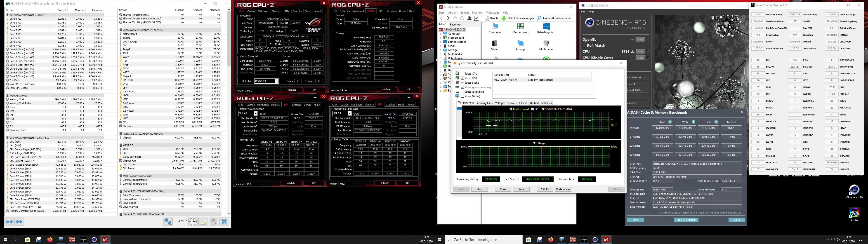
Task: Open Werkzeuge menu in AIDA64
Action: [493, 12]
